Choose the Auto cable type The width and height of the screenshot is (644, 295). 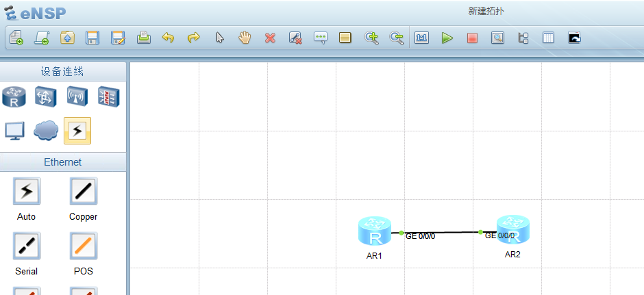tap(27, 191)
